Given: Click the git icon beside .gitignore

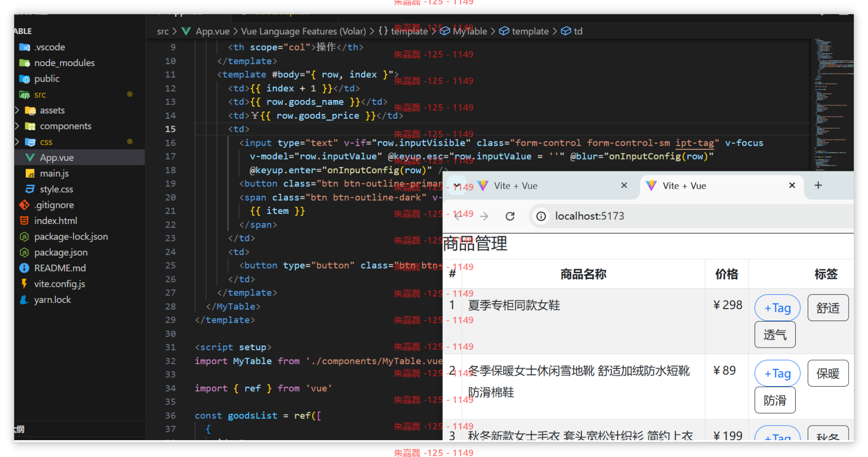Looking at the screenshot, I should point(24,205).
